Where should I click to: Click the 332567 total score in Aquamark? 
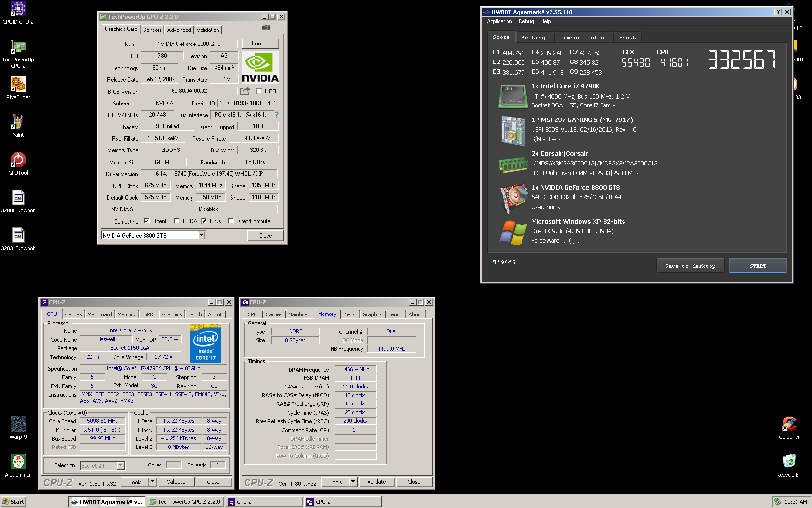(742, 59)
